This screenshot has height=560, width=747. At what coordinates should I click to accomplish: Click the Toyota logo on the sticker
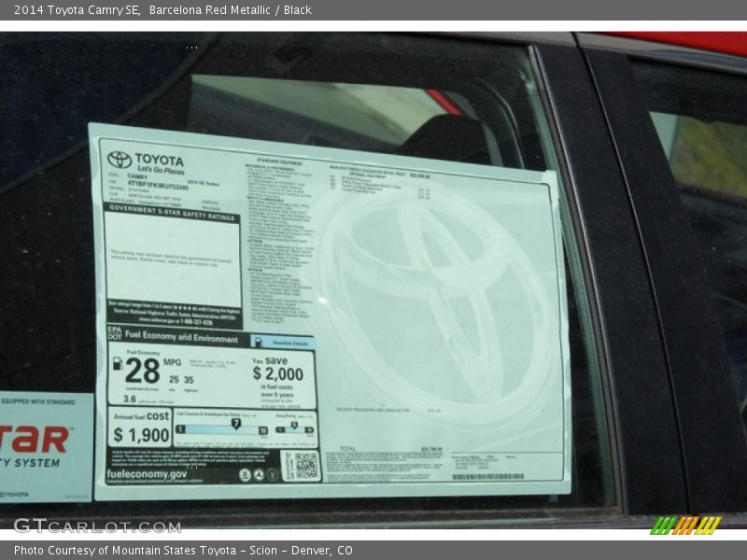point(120,160)
